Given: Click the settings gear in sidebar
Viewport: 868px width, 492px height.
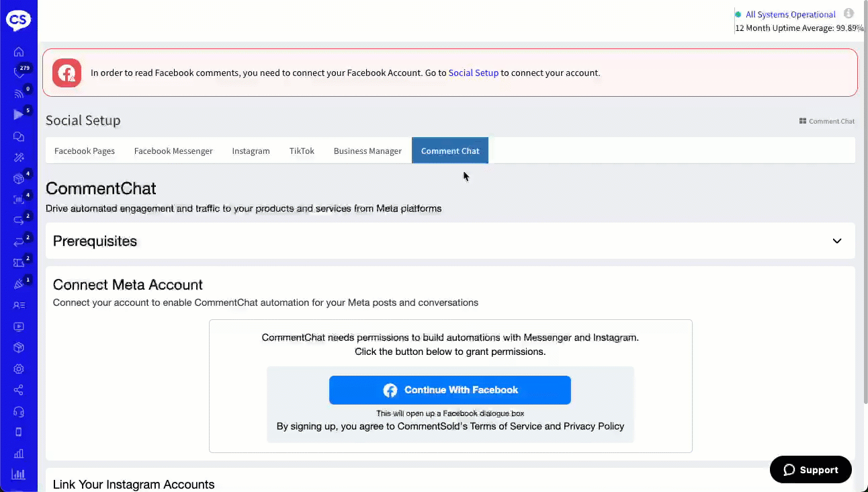Looking at the screenshot, I should tap(19, 369).
